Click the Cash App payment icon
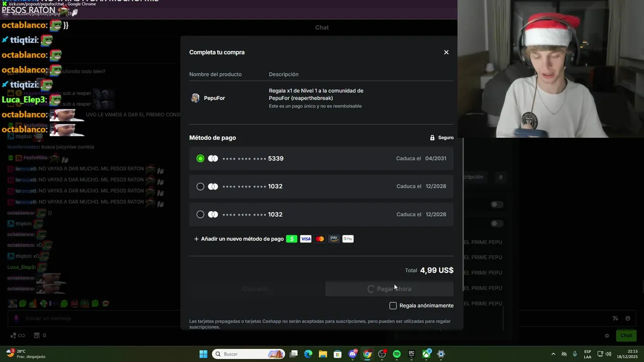This screenshot has width=644, height=362. (x=291, y=239)
